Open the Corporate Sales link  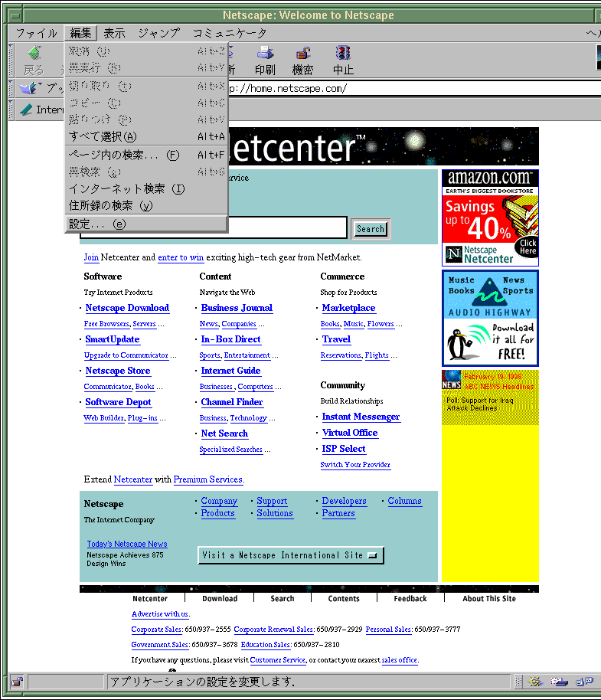[156, 630]
